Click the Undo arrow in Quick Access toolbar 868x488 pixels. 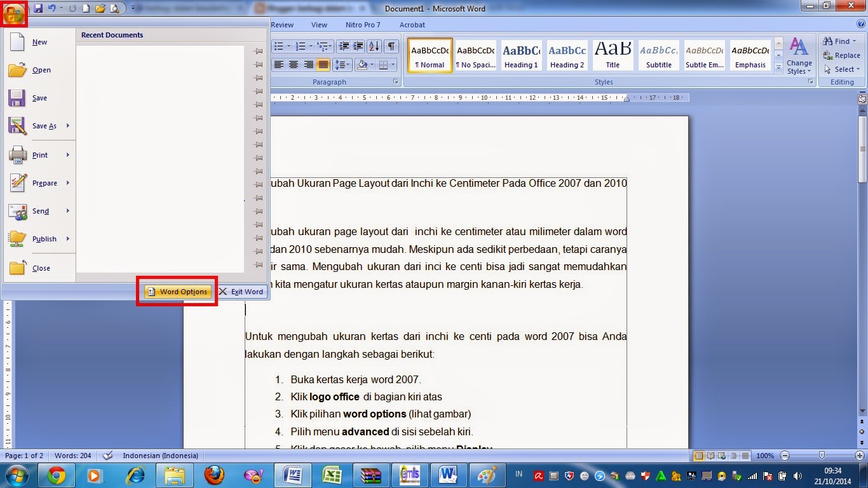coord(52,8)
